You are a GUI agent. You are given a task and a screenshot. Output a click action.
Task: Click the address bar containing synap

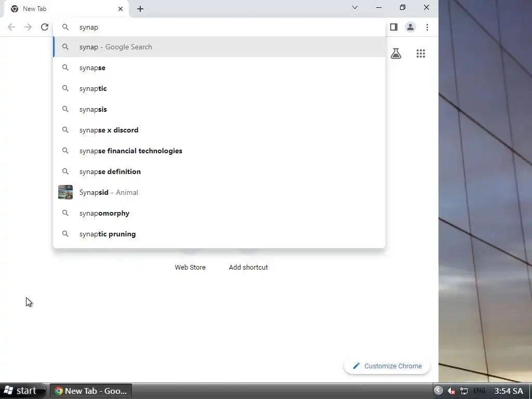coord(219,27)
